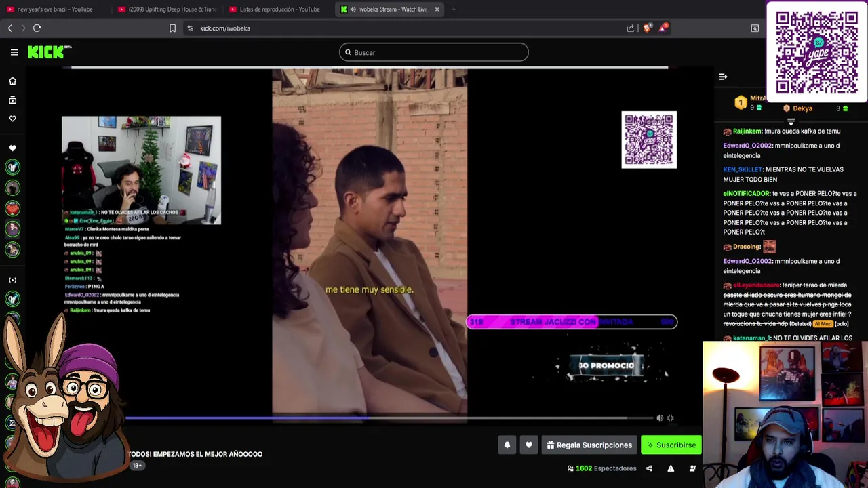
Task: Expand the chat leaderboard handle
Action: point(791,121)
